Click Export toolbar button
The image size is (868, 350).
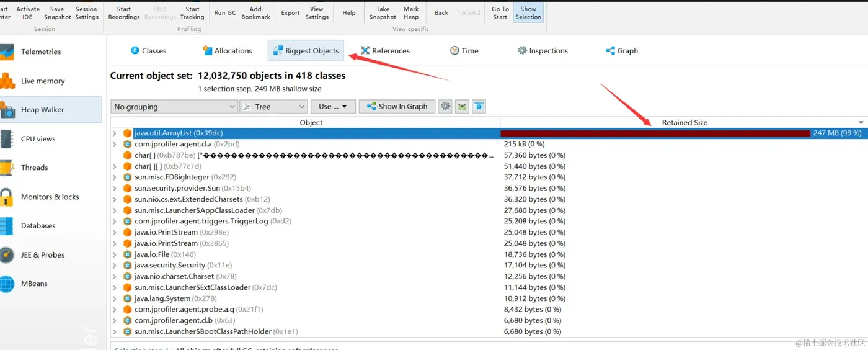[x=290, y=13]
